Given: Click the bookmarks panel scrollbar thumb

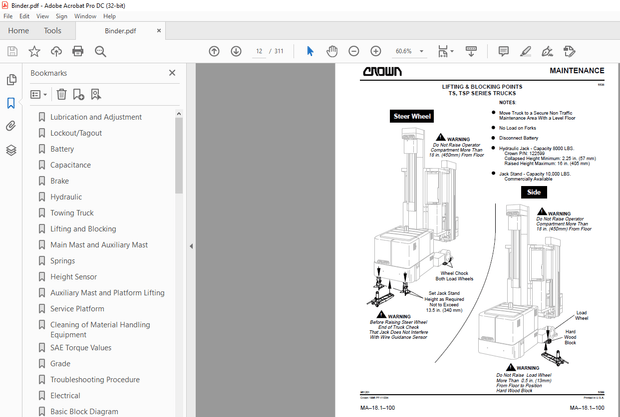Looking at the screenshot, I should (x=179, y=155).
